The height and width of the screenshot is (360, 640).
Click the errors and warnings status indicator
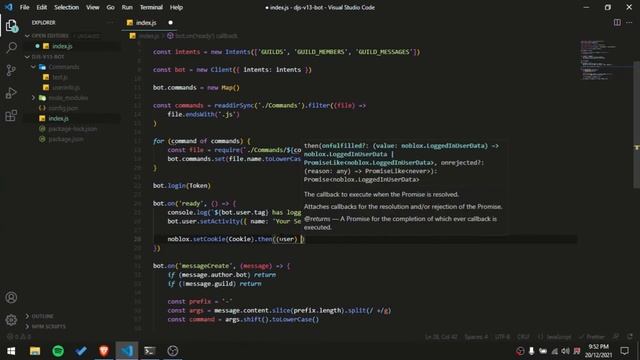tap(19, 337)
